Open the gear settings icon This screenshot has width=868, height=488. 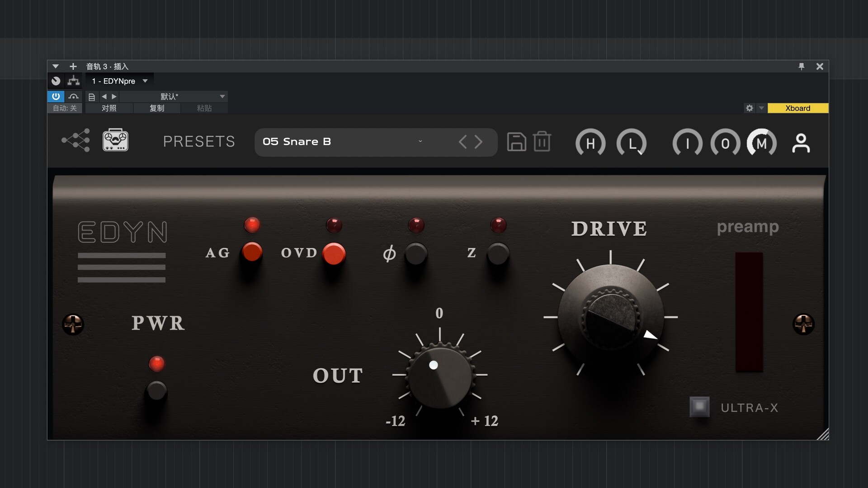point(750,108)
